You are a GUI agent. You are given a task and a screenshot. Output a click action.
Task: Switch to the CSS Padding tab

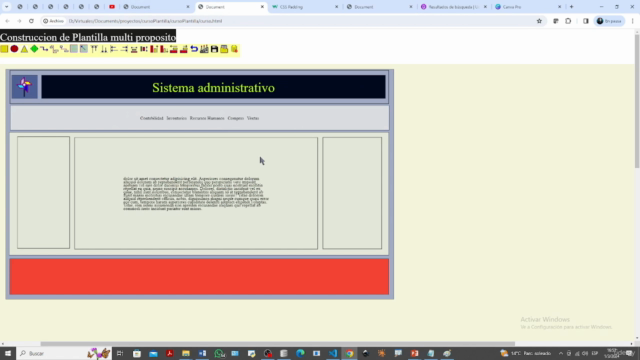tap(305, 7)
